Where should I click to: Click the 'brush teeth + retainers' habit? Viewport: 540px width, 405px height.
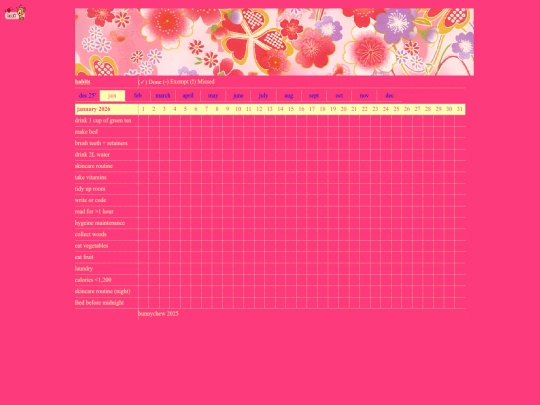coord(101,143)
